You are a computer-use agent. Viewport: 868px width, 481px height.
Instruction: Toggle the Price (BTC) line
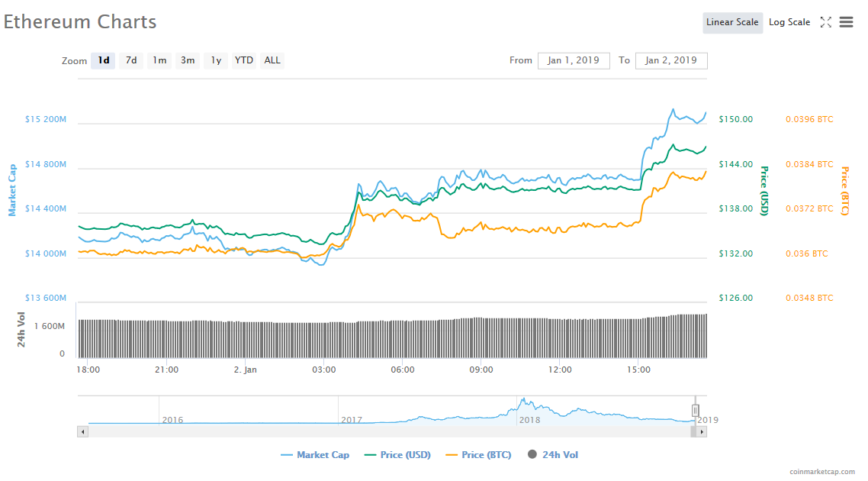point(477,455)
